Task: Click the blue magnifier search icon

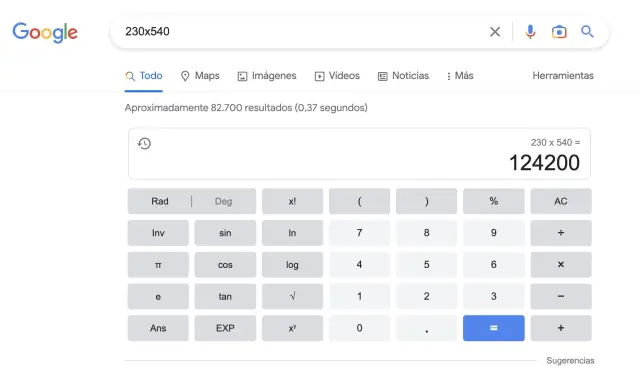Action: pos(587,31)
